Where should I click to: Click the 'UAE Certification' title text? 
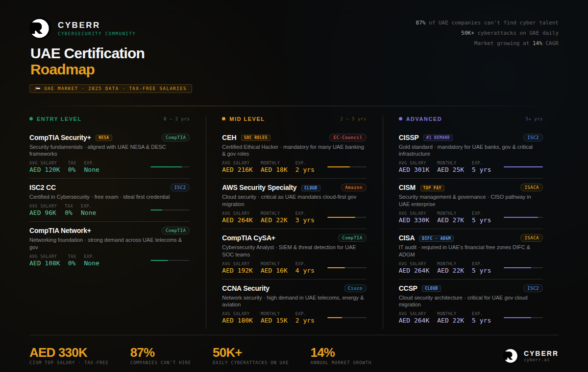pyautogui.click(x=88, y=53)
